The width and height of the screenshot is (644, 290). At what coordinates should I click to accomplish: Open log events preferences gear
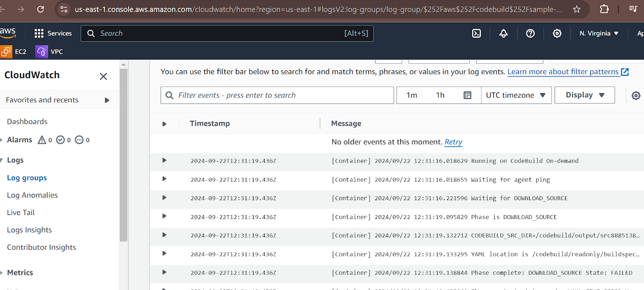[x=636, y=95]
